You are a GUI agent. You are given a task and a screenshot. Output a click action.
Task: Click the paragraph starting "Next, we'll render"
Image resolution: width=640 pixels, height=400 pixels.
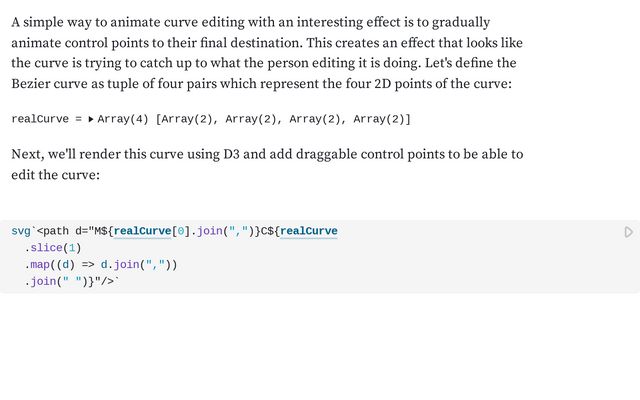click(x=267, y=164)
